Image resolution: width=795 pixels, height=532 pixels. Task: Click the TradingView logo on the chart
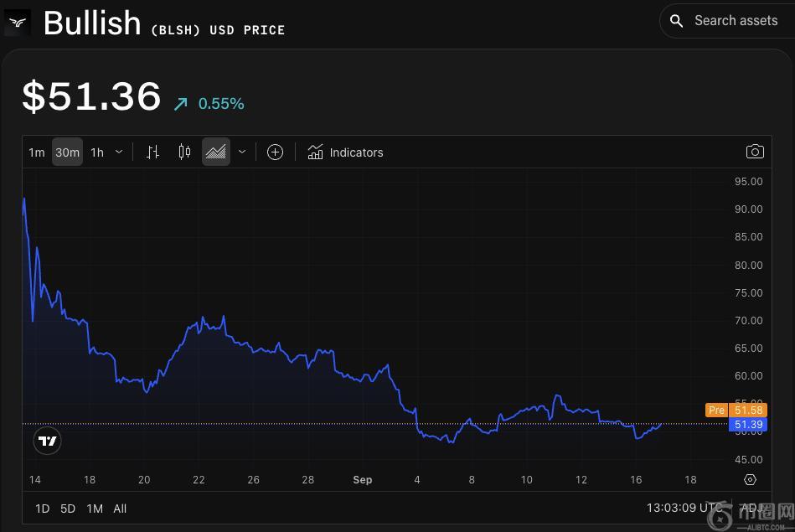tap(48, 441)
